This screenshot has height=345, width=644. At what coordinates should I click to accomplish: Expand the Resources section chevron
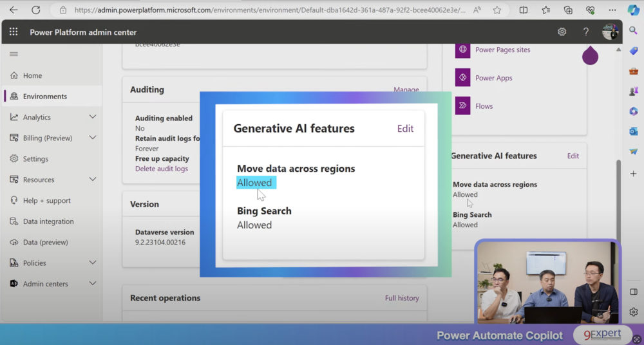tap(92, 179)
